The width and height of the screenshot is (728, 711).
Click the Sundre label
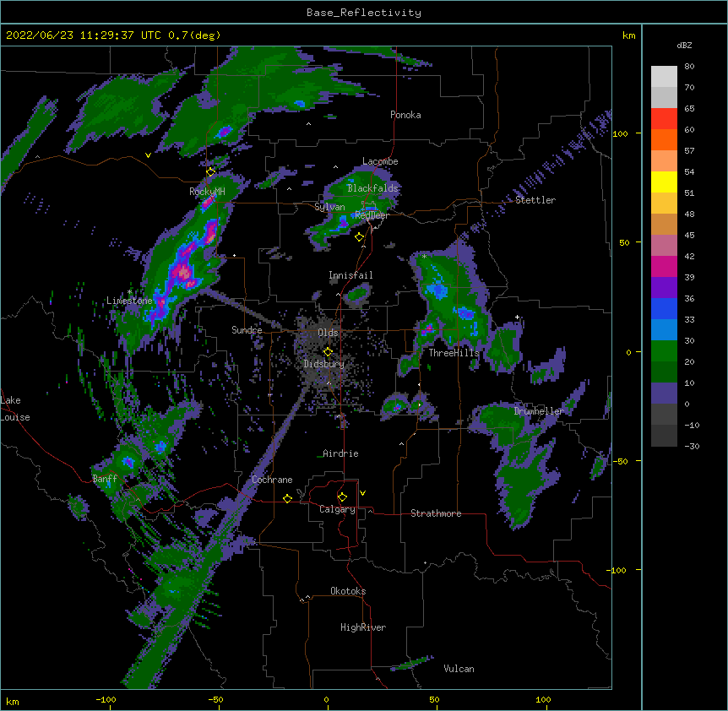point(247,330)
